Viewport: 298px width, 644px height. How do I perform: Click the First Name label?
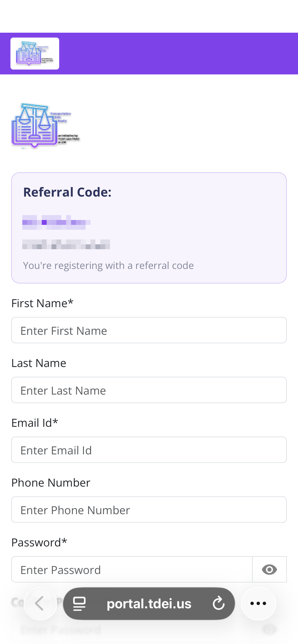pos(42,303)
